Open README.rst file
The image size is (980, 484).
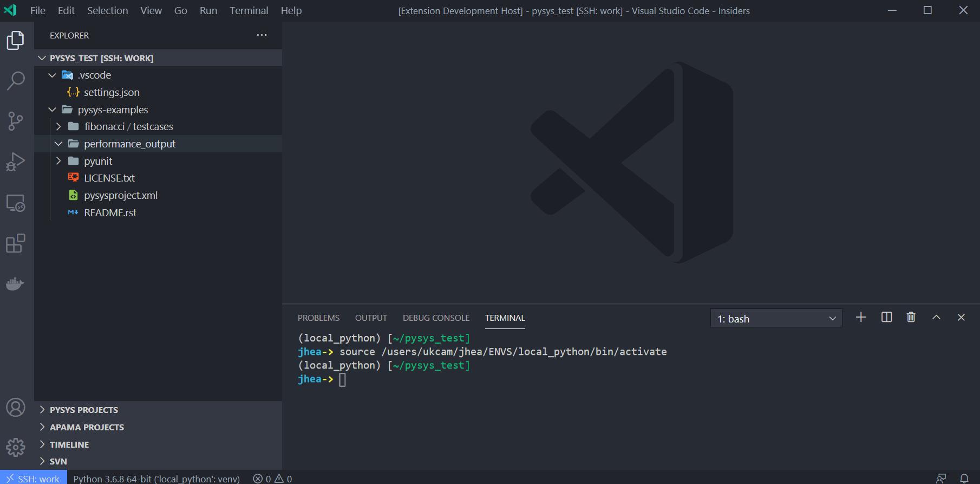click(110, 212)
